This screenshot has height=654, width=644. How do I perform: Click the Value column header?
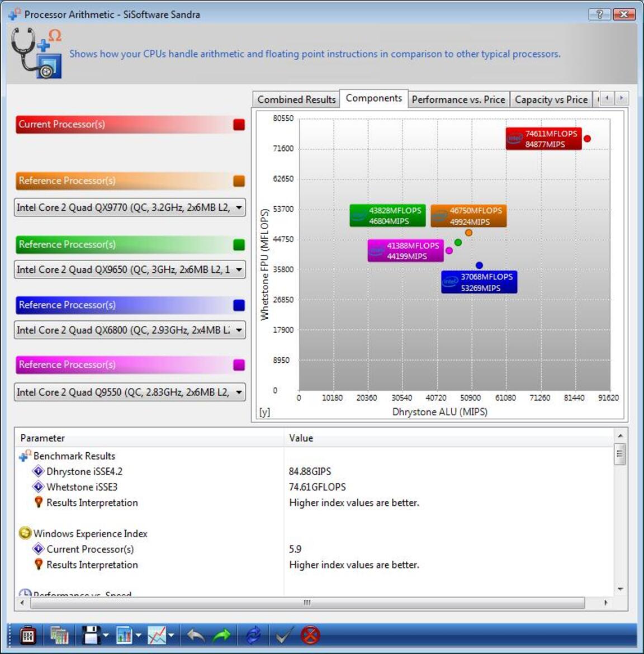click(x=448, y=438)
